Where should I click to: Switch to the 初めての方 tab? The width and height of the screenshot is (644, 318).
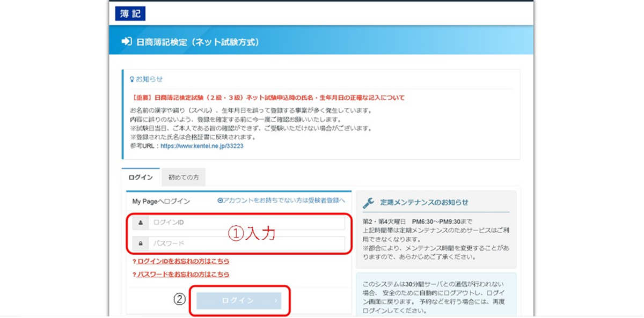(183, 178)
